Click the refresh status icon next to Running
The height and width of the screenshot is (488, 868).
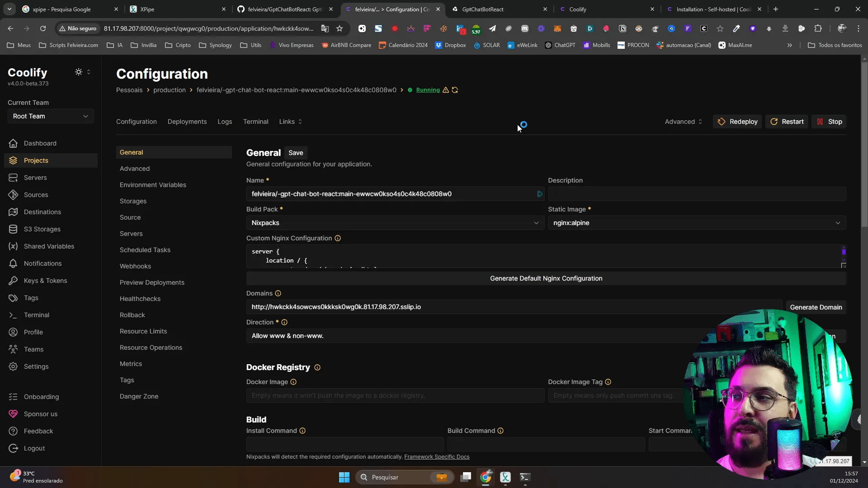click(x=455, y=90)
